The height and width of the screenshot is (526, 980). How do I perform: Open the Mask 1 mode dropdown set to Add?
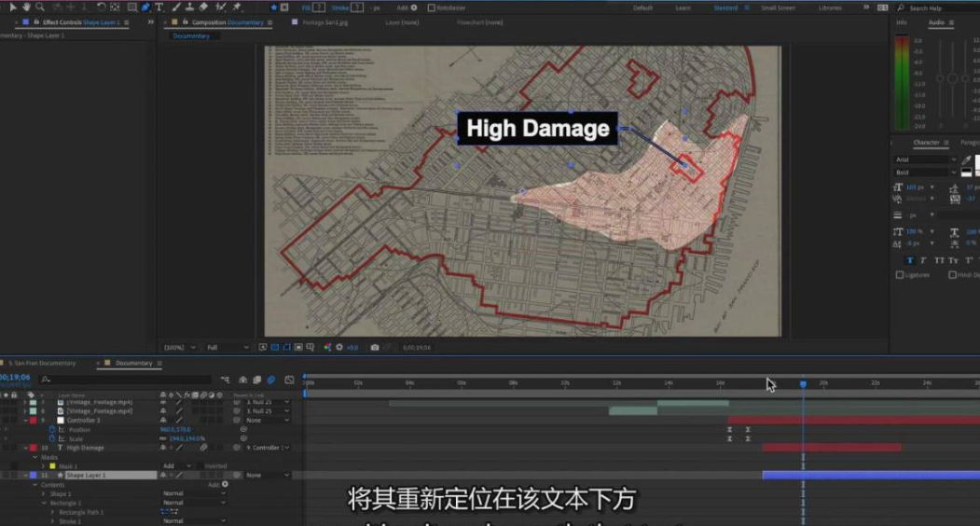[x=176, y=466]
